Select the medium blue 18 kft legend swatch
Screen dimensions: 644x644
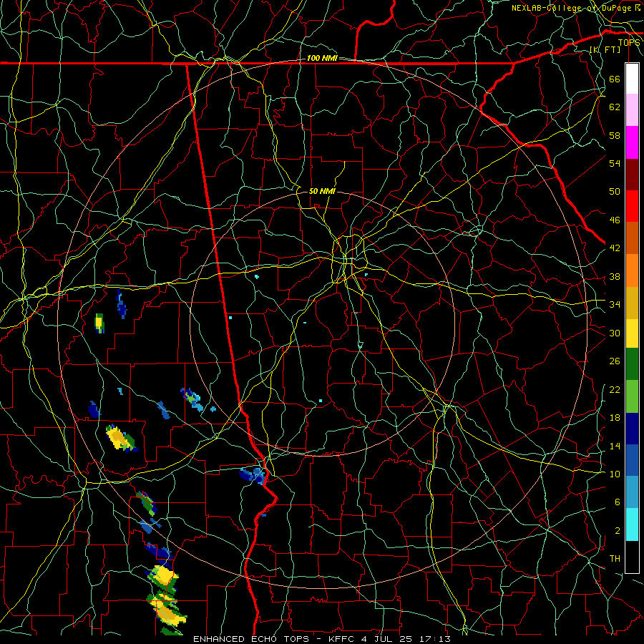click(632, 460)
